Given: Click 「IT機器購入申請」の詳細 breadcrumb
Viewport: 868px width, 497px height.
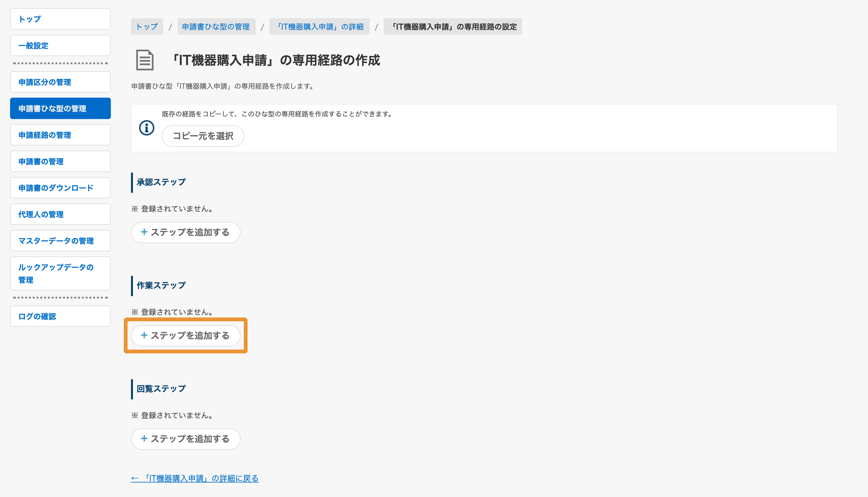Looking at the screenshot, I should click(x=319, y=27).
